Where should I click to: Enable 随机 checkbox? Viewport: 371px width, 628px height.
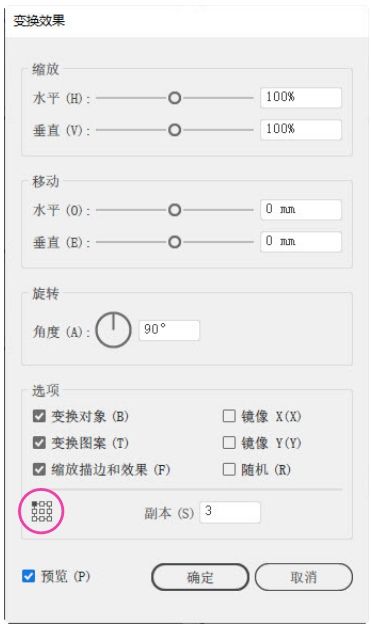(229, 469)
